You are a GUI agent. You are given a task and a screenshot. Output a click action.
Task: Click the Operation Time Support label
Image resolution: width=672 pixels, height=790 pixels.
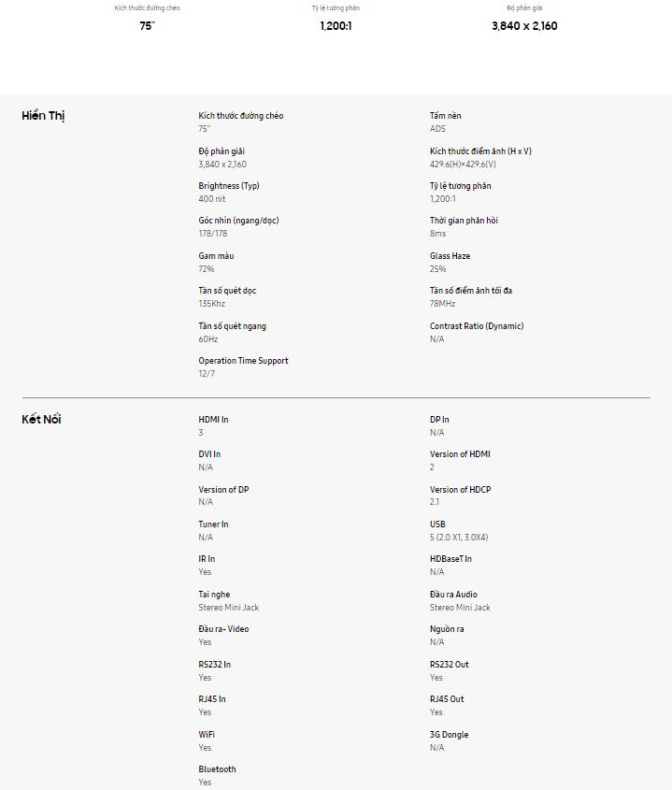coord(243,361)
